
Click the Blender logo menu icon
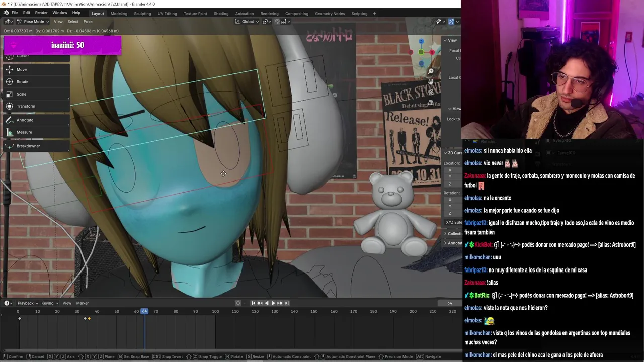click(x=6, y=13)
